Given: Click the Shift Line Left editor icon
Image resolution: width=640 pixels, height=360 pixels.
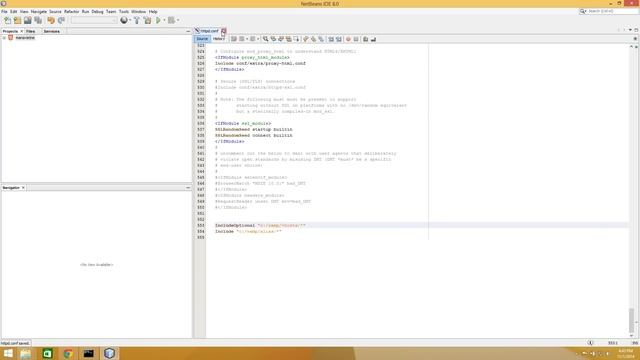Looking at the screenshot, I should [331, 39].
